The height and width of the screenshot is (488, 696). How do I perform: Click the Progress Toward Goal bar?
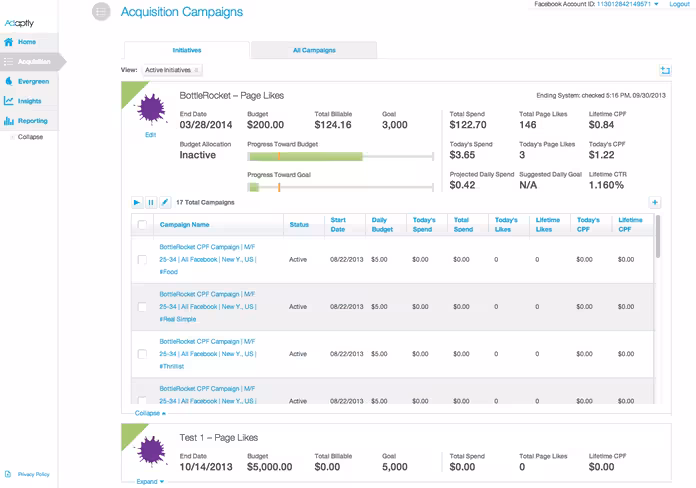pyautogui.click(x=340, y=187)
